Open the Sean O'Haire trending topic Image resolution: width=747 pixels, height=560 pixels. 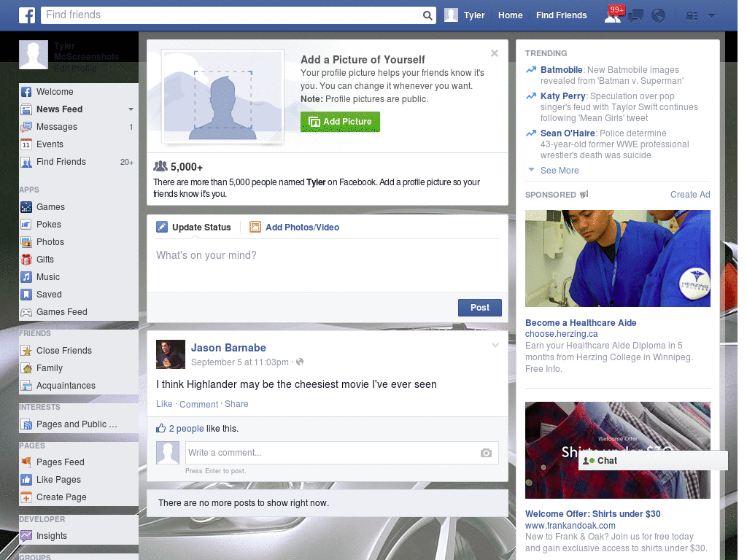[568, 133]
